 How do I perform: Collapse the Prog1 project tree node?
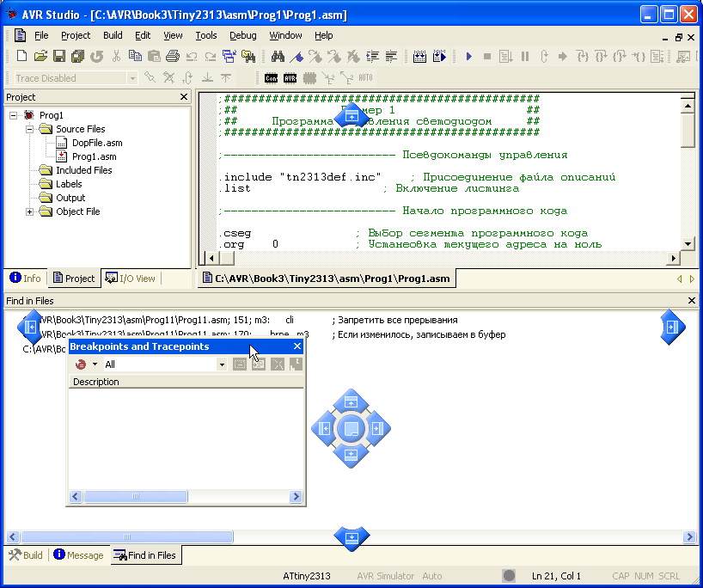coord(14,115)
